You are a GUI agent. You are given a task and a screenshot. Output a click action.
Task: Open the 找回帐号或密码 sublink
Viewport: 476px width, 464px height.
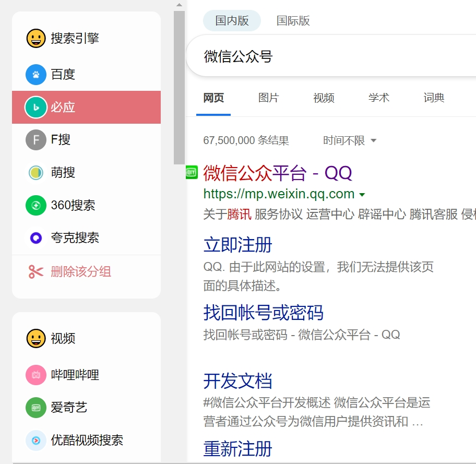263,313
